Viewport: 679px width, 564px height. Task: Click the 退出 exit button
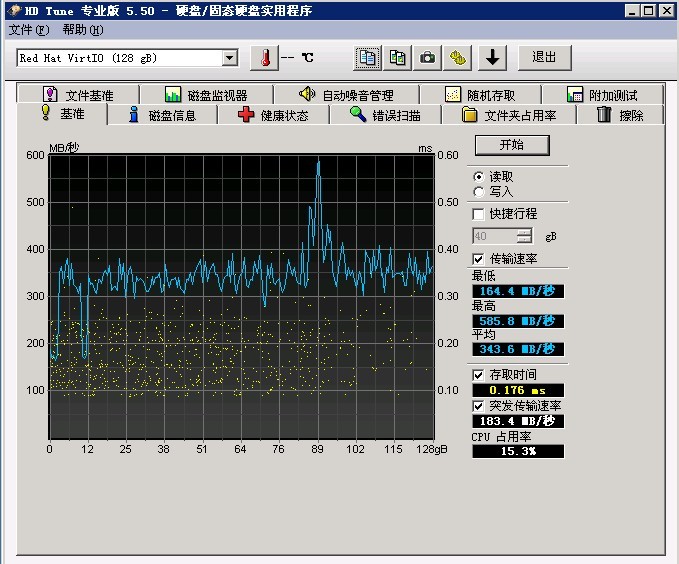coord(544,57)
